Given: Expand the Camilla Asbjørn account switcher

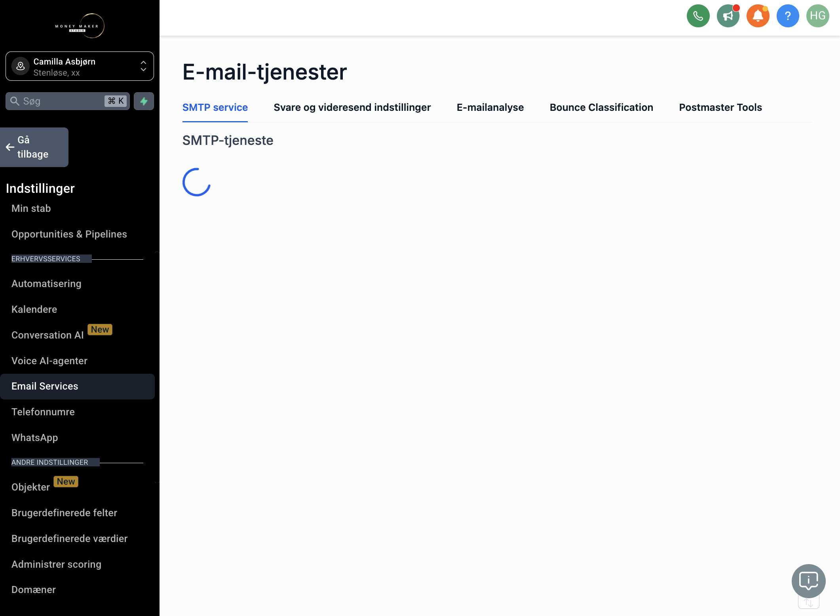Looking at the screenshot, I should tap(80, 66).
